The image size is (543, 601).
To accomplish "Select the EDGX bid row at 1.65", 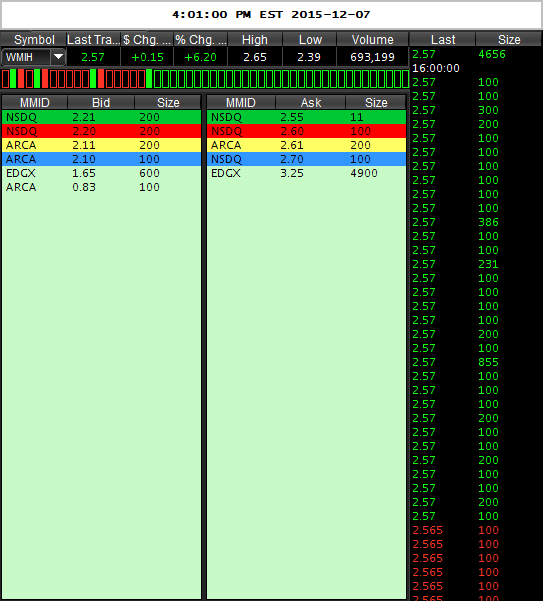I will 101,173.
